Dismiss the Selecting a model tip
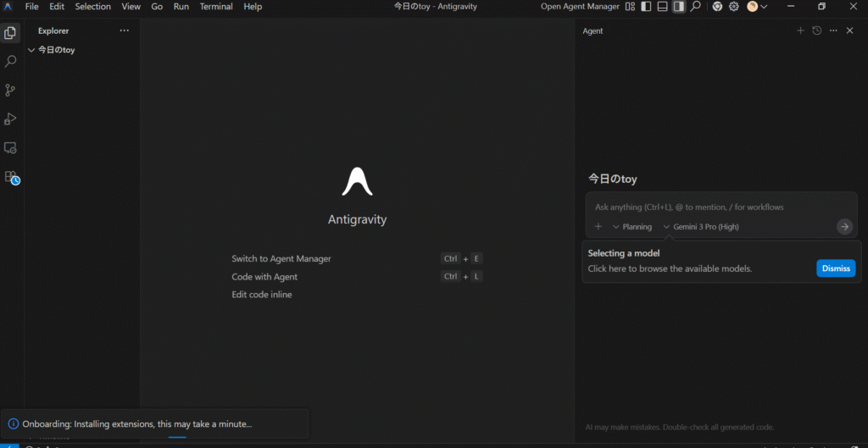The width and height of the screenshot is (868, 448). pos(835,268)
